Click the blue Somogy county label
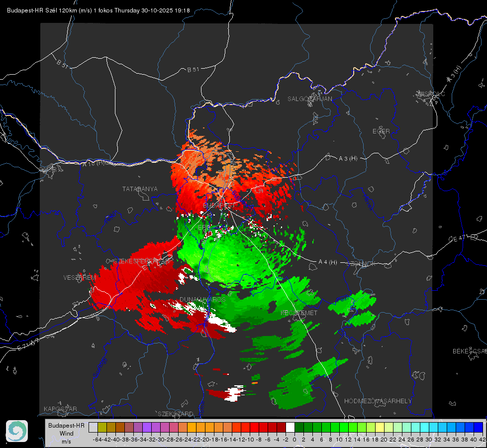The height and width of the screenshot is (448, 487). point(99,367)
